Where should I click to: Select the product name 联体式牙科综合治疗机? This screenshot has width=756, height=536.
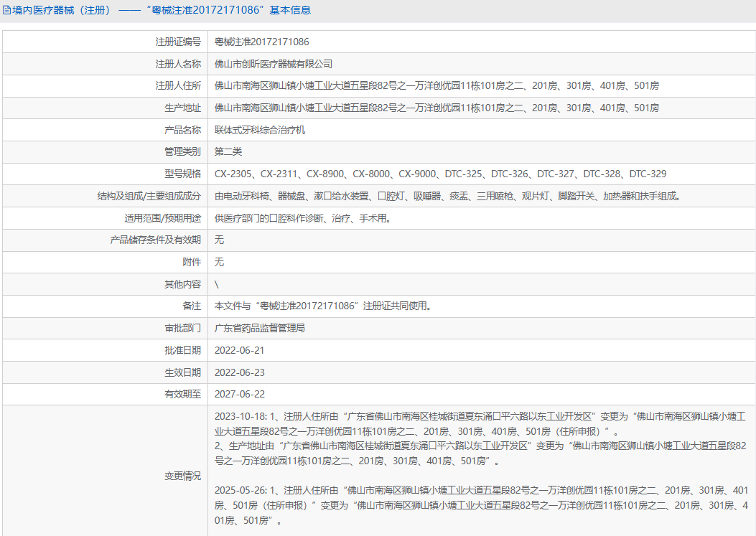(x=260, y=130)
